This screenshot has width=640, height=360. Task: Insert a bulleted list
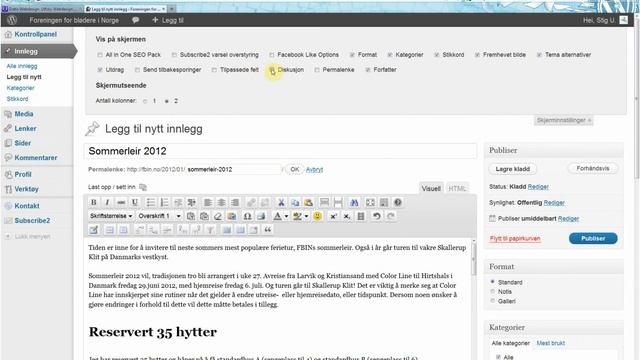(x=151, y=202)
